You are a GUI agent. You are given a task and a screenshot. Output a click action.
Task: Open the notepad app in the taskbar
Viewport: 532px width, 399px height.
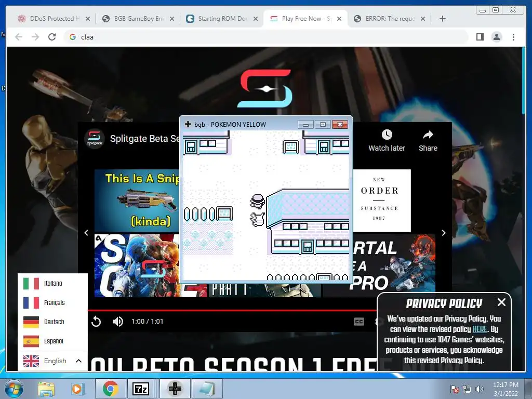(207, 389)
